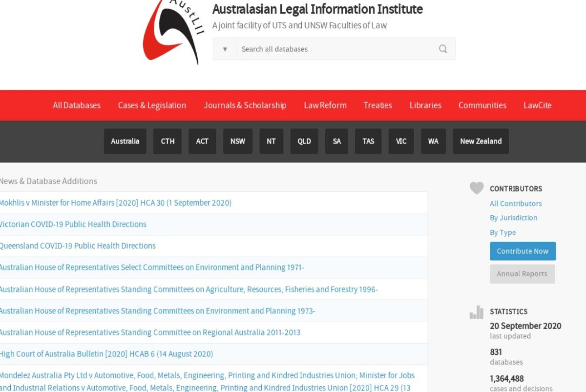Click the Contribute Now button
The image size is (586, 392).
pos(523,251)
